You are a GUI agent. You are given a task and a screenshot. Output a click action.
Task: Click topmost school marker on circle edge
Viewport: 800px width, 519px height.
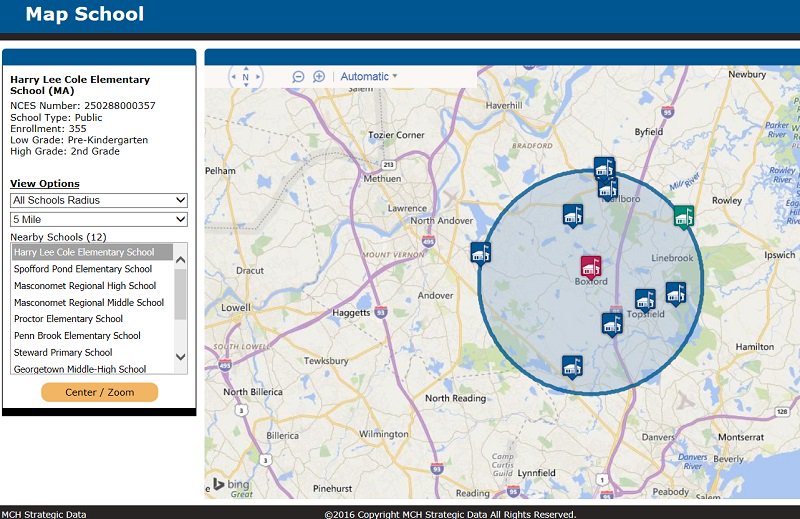[604, 167]
